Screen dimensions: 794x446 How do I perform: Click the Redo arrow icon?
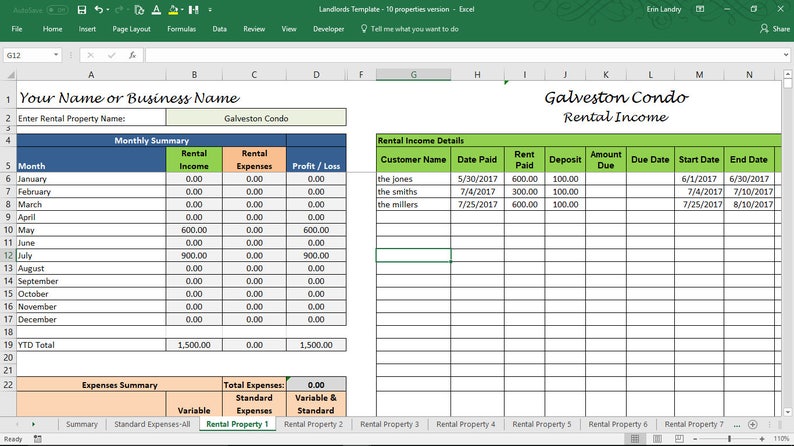[x=119, y=10]
